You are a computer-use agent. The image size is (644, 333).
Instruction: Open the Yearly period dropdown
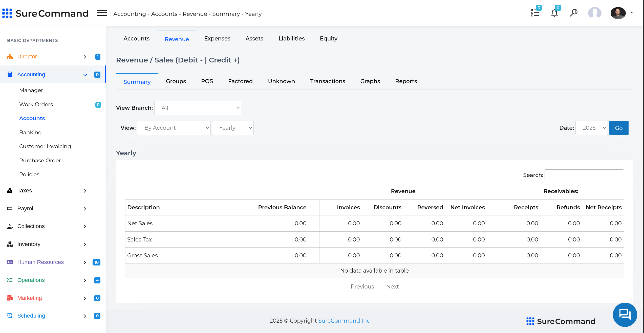pos(233,128)
